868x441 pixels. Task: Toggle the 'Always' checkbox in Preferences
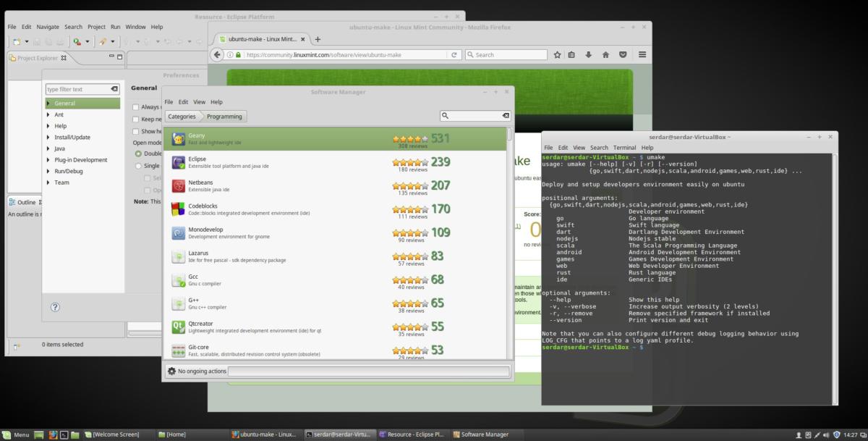(x=135, y=107)
